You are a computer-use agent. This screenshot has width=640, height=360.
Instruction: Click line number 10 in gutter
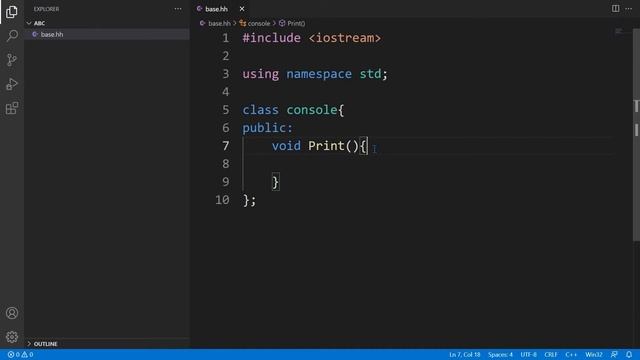pos(222,200)
